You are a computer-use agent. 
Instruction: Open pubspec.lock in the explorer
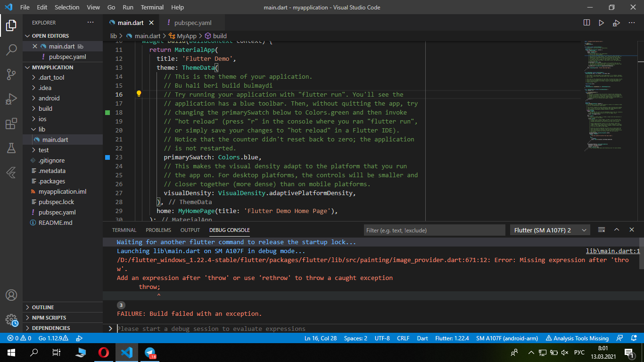tap(63, 202)
